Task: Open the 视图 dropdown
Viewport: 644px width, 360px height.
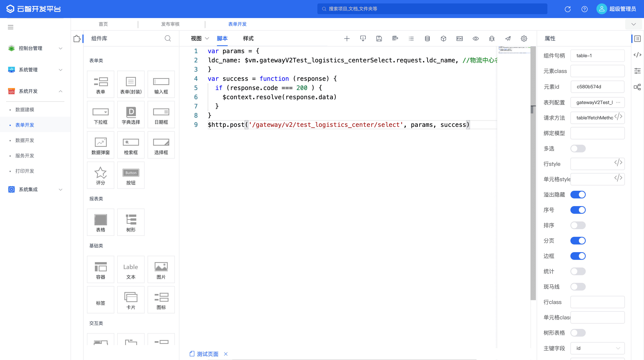Action: click(200, 38)
